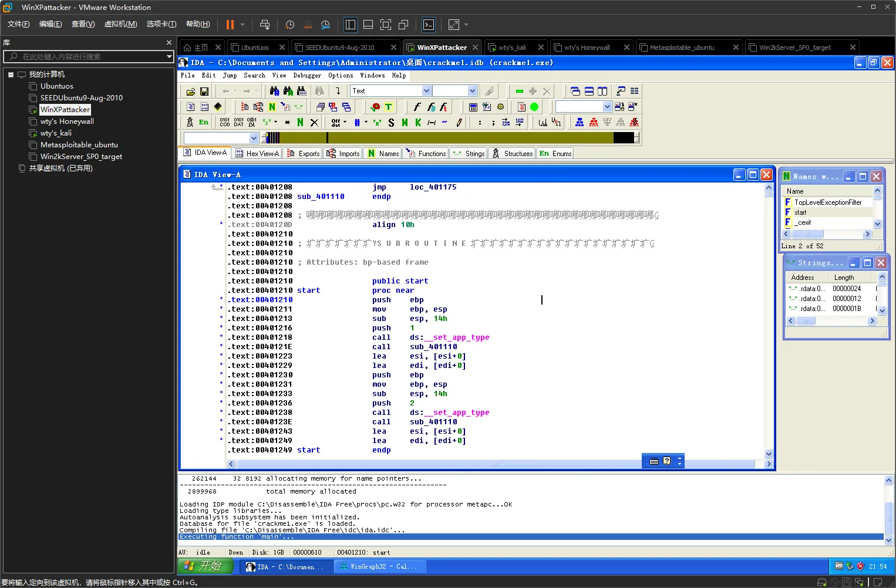Click VMware enter full screen icon
Viewport: 896px width, 588px height.
386,25
